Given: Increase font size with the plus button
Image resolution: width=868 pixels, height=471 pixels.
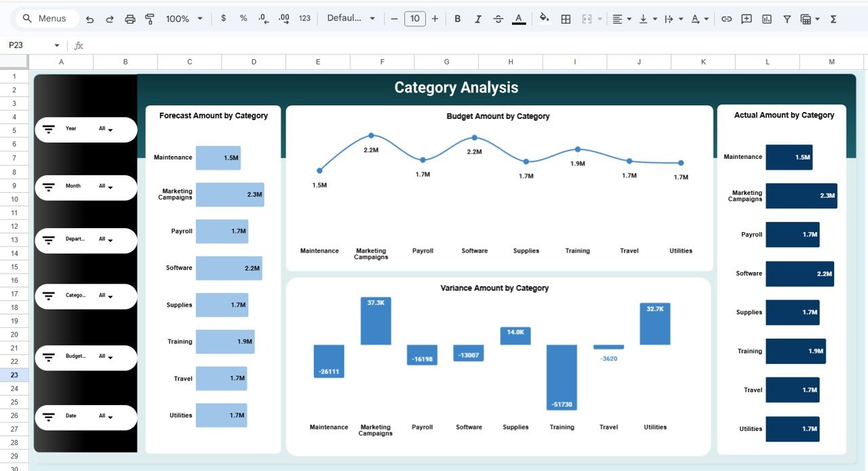Looking at the screenshot, I should point(435,18).
